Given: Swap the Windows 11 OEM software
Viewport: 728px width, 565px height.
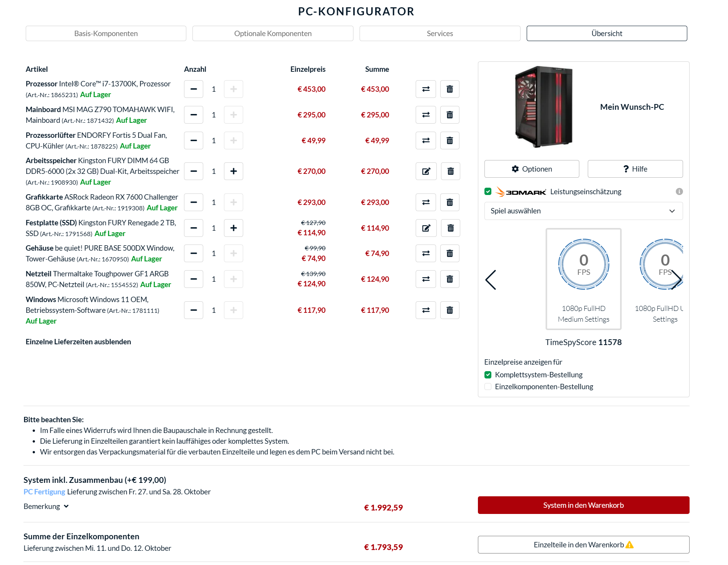Looking at the screenshot, I should pos(426,310).
